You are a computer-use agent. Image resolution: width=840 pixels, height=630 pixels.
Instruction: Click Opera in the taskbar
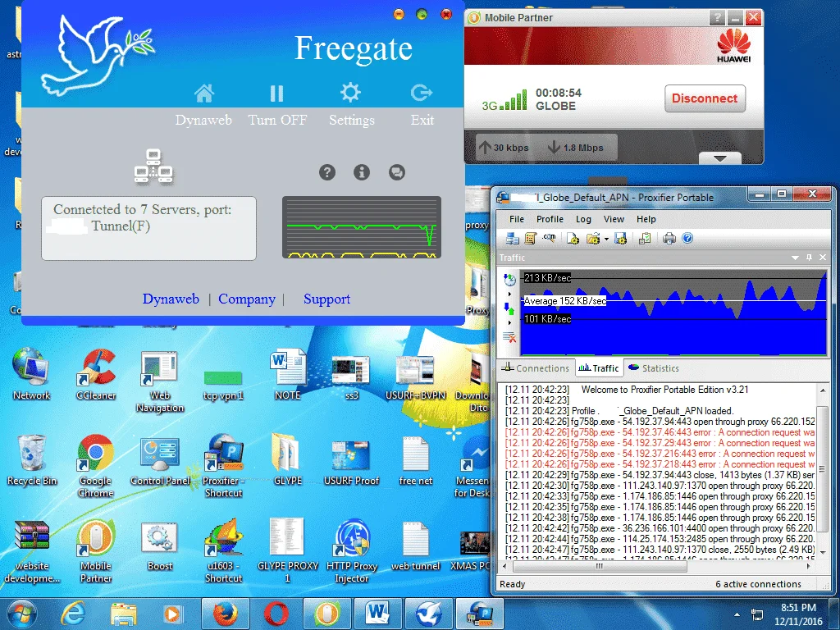276,614
